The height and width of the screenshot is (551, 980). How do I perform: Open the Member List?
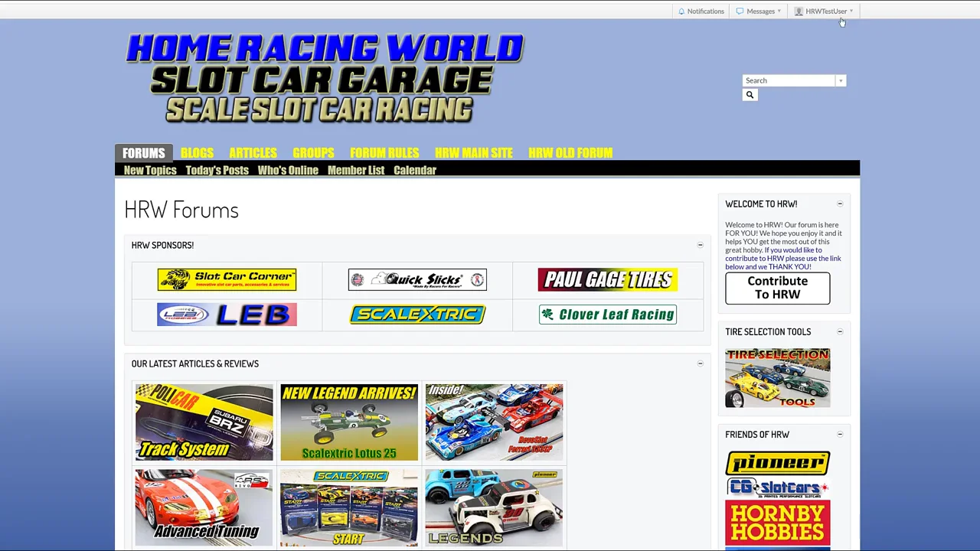tap(356, 170)
